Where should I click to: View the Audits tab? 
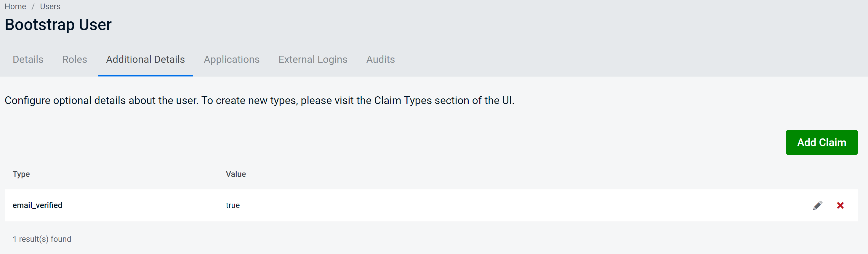[x=380, y=59]
